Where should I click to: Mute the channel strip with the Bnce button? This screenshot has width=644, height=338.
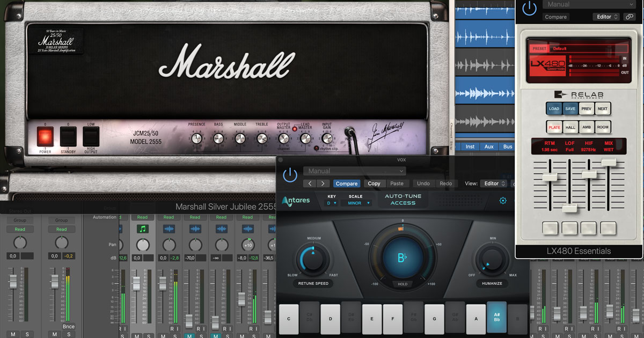(x=55, y=334)
